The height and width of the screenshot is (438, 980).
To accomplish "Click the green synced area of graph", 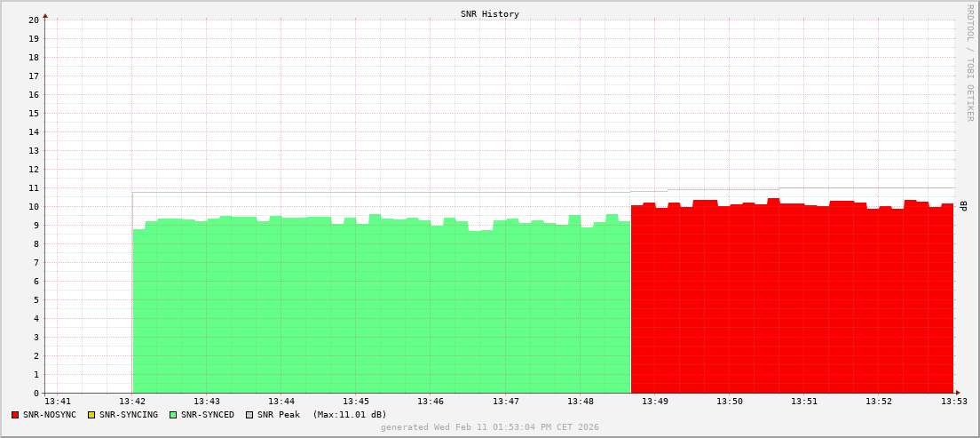I will (x=382, y=311).
